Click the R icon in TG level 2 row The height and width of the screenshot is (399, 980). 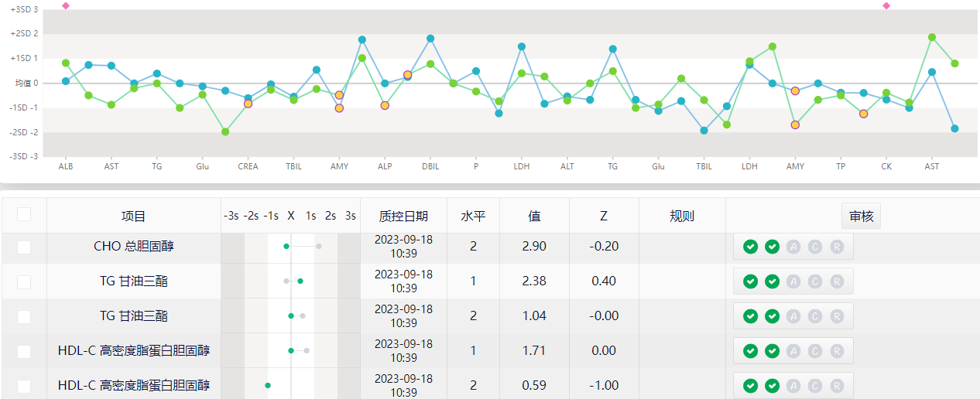click(x=837, y=316)
